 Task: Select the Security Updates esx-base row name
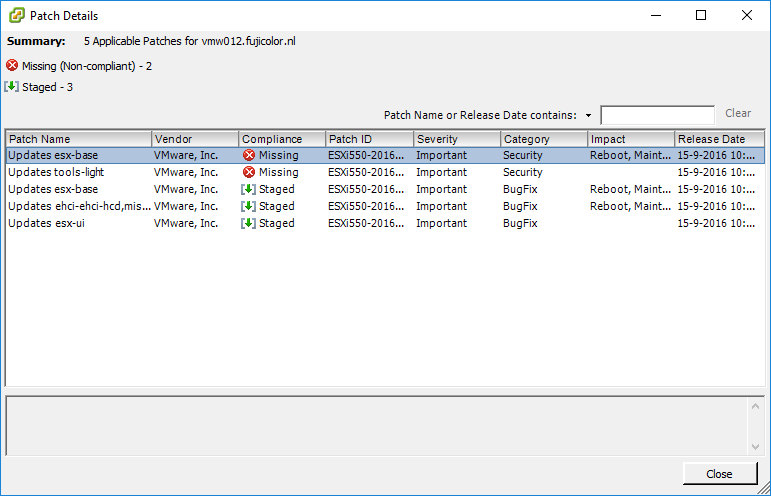pos(53,155)
